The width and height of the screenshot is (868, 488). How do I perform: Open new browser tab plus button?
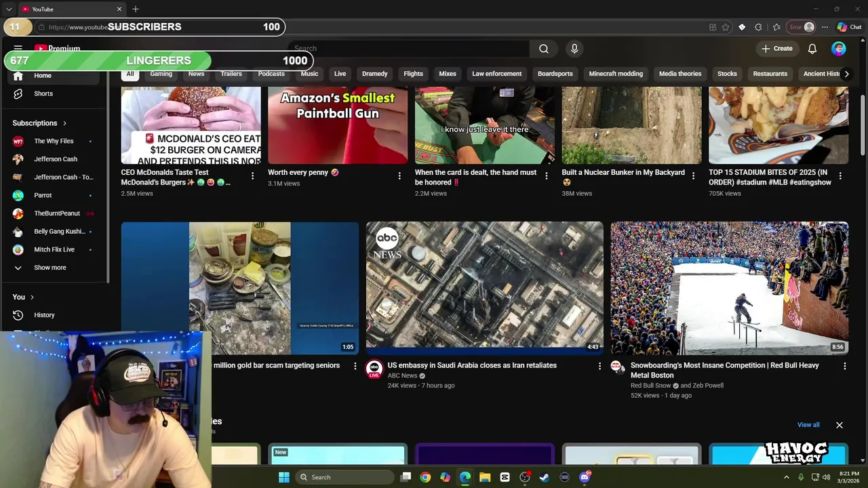pyautogui.click(x=136, y=9)
